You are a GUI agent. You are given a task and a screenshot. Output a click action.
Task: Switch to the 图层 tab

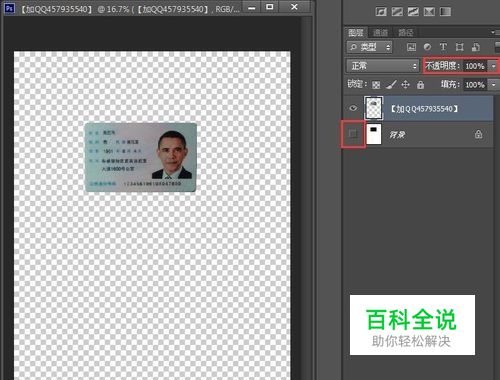coord(356,32)
